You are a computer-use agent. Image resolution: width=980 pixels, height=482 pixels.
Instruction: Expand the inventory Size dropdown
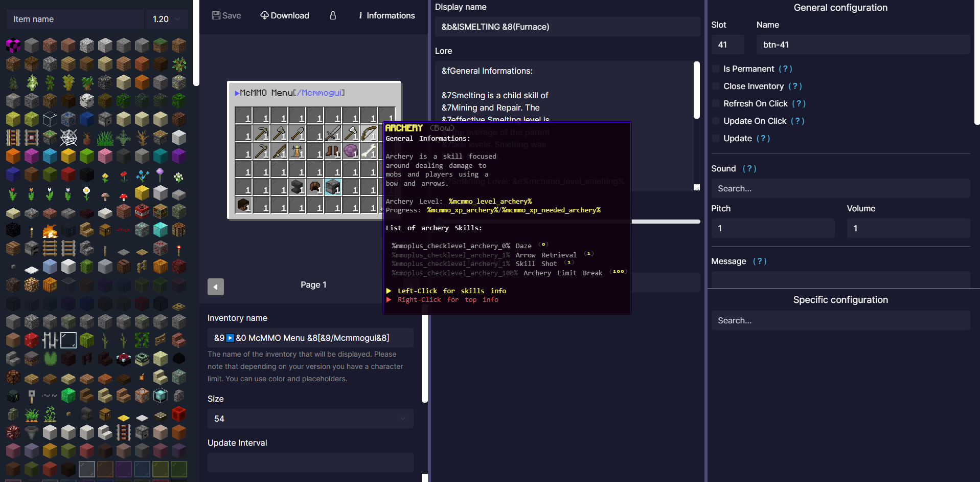pyautogui.click(x=310, y=419)
